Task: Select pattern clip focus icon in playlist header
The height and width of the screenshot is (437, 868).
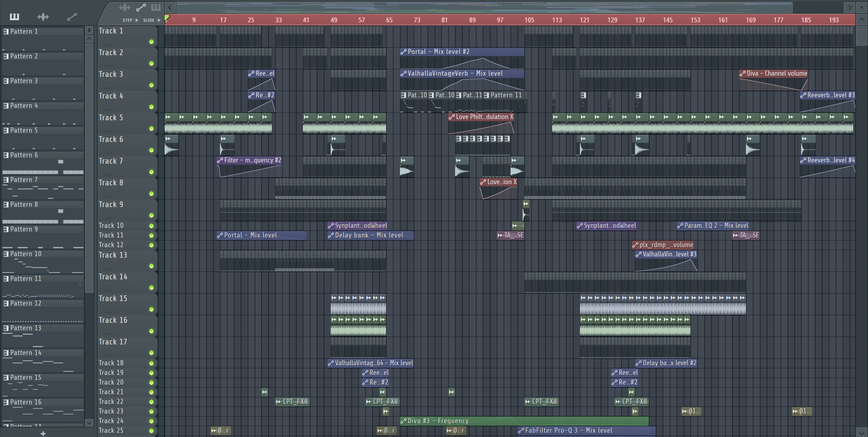Action: [x=156, y=7]
